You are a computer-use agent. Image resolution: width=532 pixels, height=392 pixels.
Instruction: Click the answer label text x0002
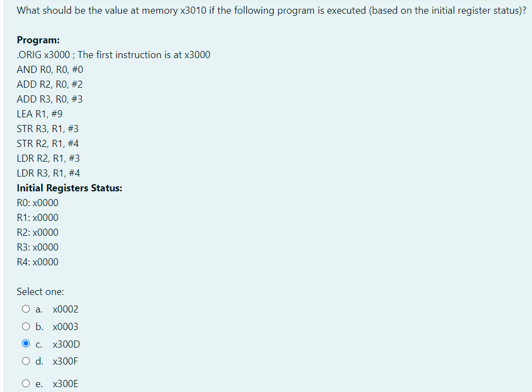pyautogui.click(x=65, y=309)
